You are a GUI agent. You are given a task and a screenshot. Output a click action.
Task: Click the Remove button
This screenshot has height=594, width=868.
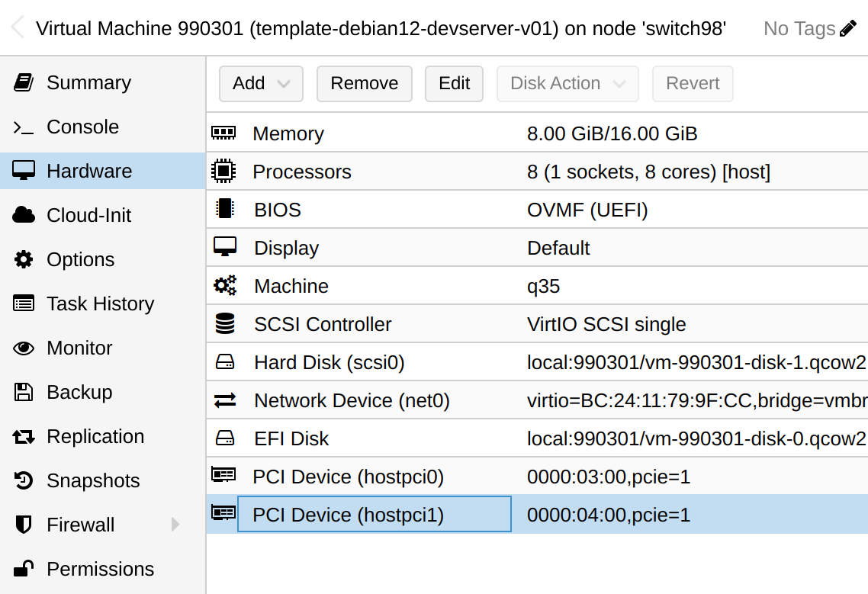(x=365, y=84)
